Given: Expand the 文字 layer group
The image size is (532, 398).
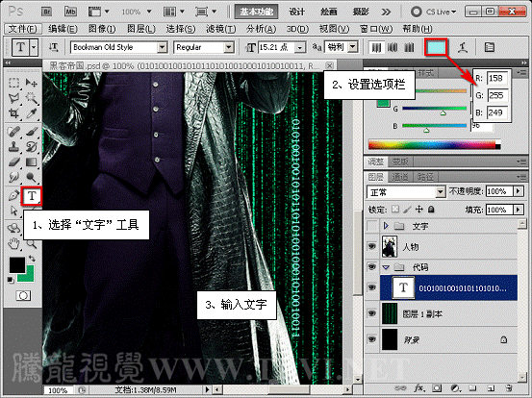Looking at the screenshot, I should (386, 226).
